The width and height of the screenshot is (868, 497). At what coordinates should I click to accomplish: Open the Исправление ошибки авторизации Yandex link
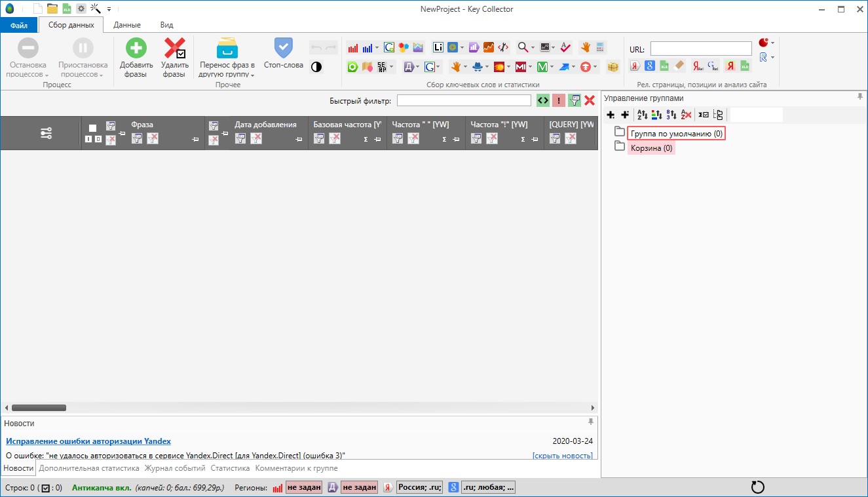tap(88, 441)
